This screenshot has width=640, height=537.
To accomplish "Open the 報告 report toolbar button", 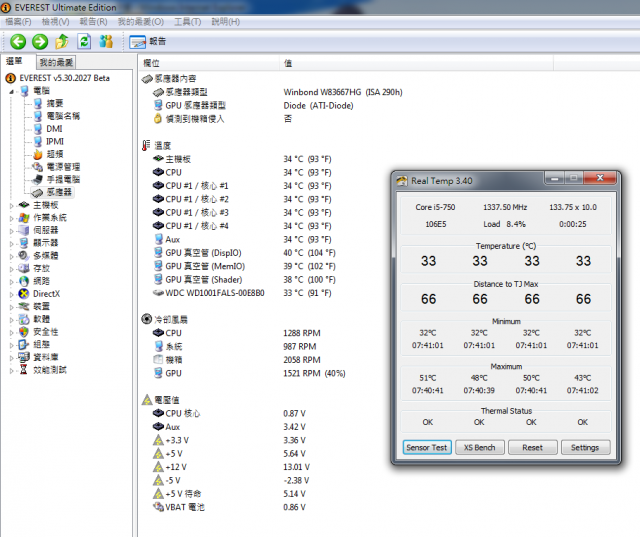I will 148,41.
